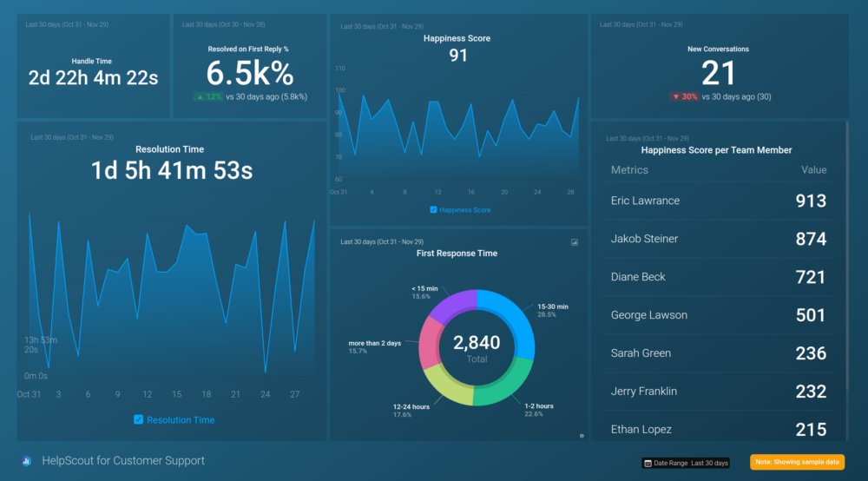Open the Date Range Last 30 days selector
Viewport: 868px width, 481px height.
point(686,463)
